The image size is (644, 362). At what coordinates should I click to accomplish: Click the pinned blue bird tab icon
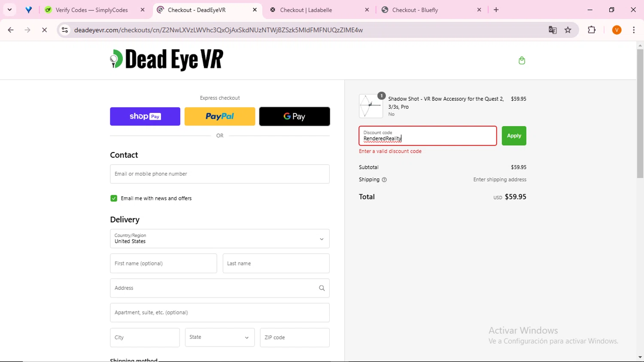coord(29,9)
